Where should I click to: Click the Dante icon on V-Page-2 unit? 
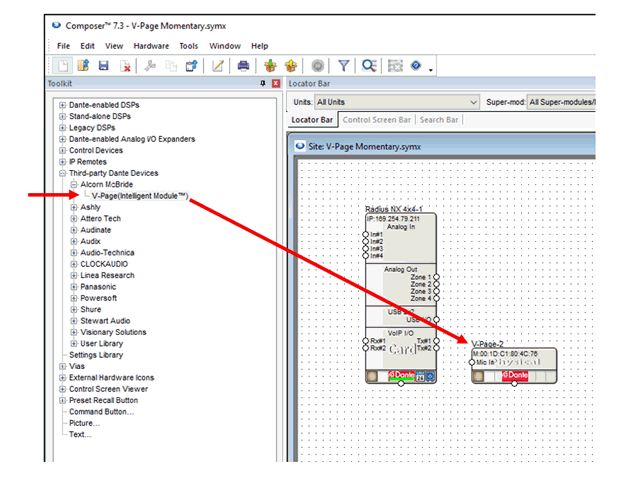pos(515,375)
